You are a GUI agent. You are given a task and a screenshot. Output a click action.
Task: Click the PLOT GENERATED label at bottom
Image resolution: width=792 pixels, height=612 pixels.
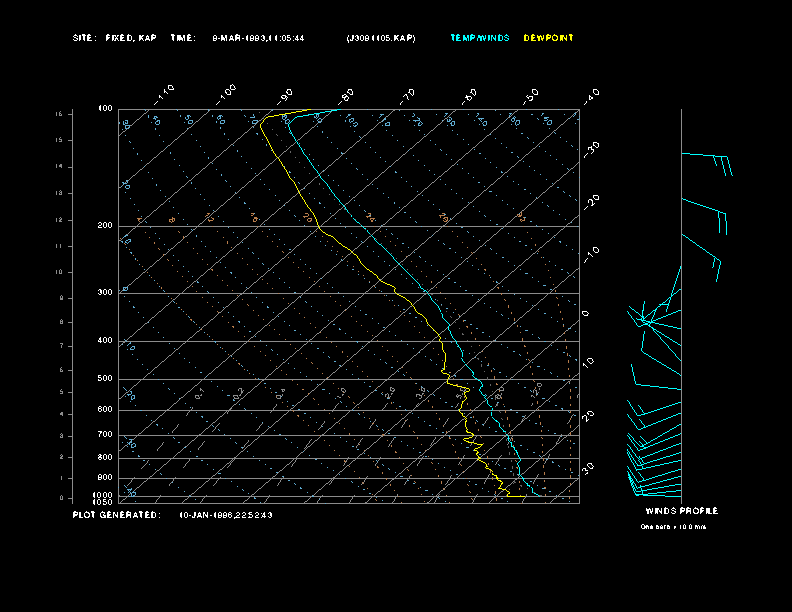click(x=116, y=515)
